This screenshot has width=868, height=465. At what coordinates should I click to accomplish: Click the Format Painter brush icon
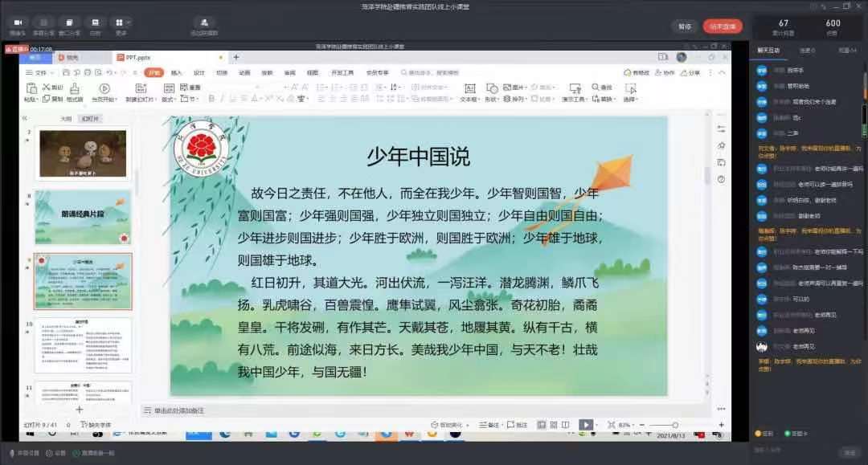point(75,88)
